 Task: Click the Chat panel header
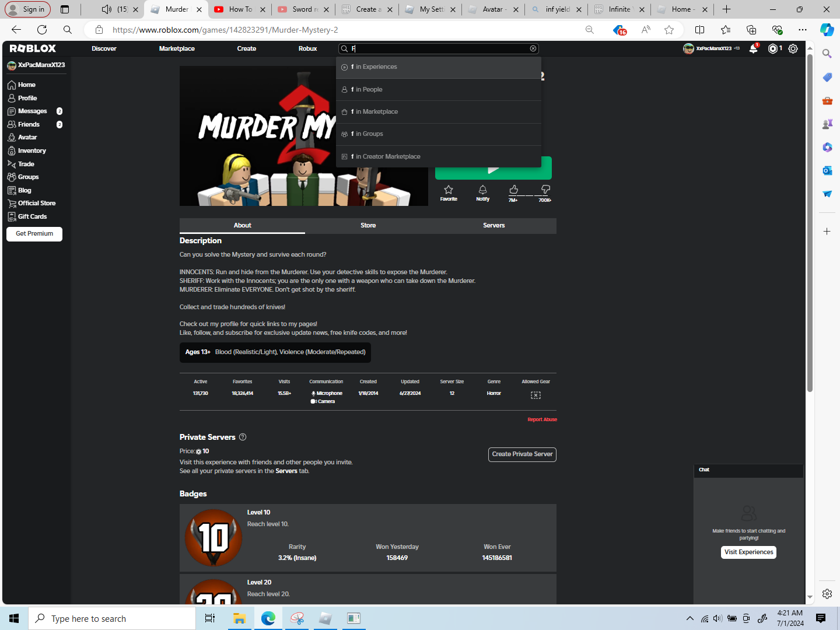(x=748, y=470)
